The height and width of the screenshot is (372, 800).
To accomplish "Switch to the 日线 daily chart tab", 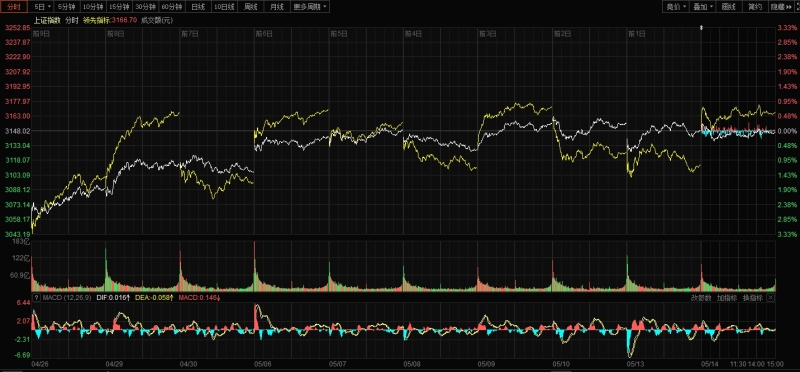I will 197,7.
